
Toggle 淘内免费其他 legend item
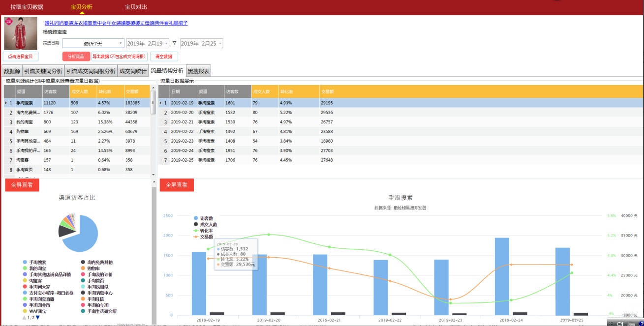(97, 263)
